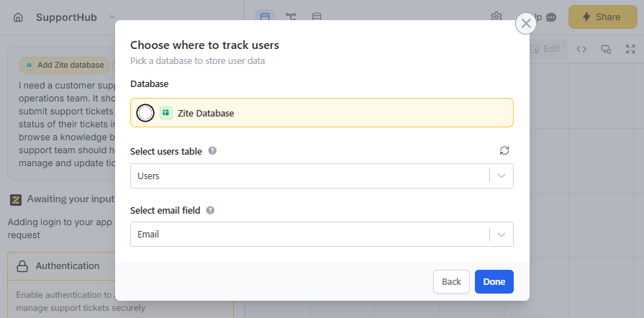The image size is (644, 318).
Task: Click the Done button
Action: tap(494, 282)
